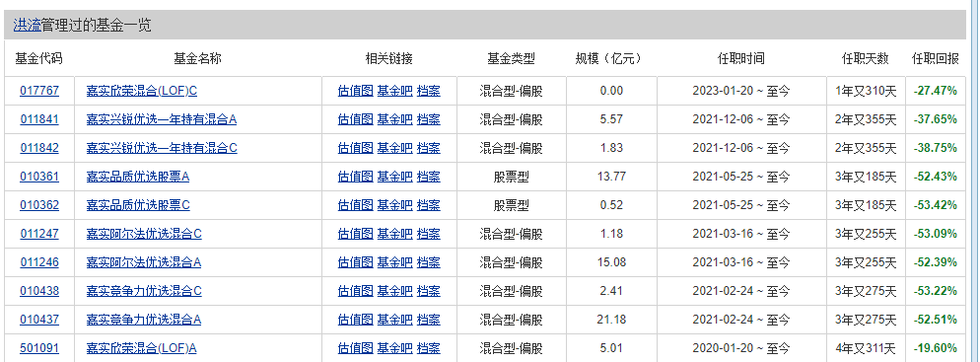View 估值图 for 嘉实兴锐优选一年持有混合A
The image size is (980, 362).
point(356,119)
